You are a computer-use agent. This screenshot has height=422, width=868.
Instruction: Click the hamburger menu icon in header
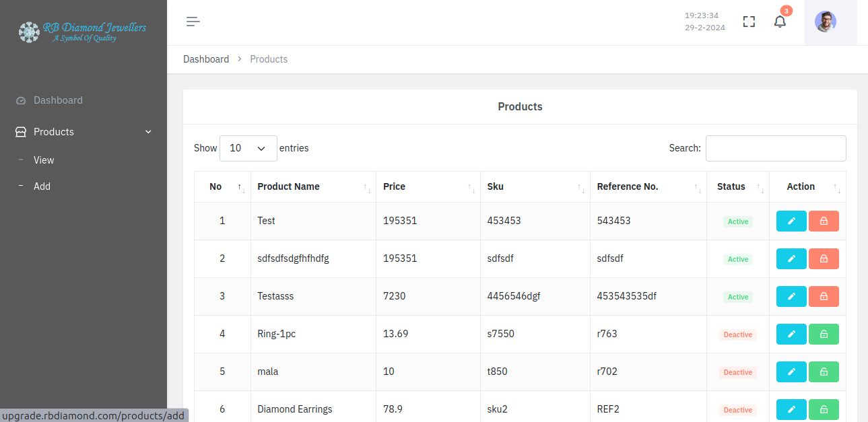coord(193,22)
